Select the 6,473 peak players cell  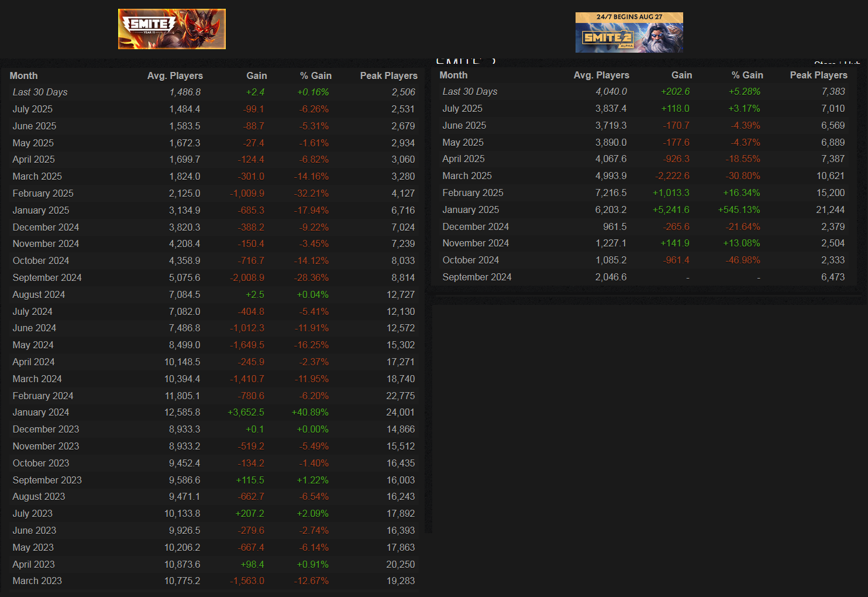(833, 277)
